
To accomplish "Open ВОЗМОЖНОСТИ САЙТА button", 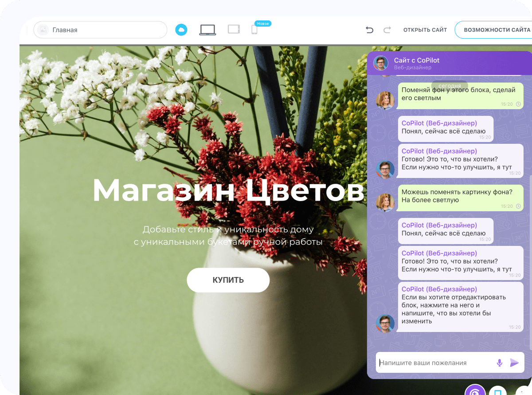I will (x=493, y=30).
